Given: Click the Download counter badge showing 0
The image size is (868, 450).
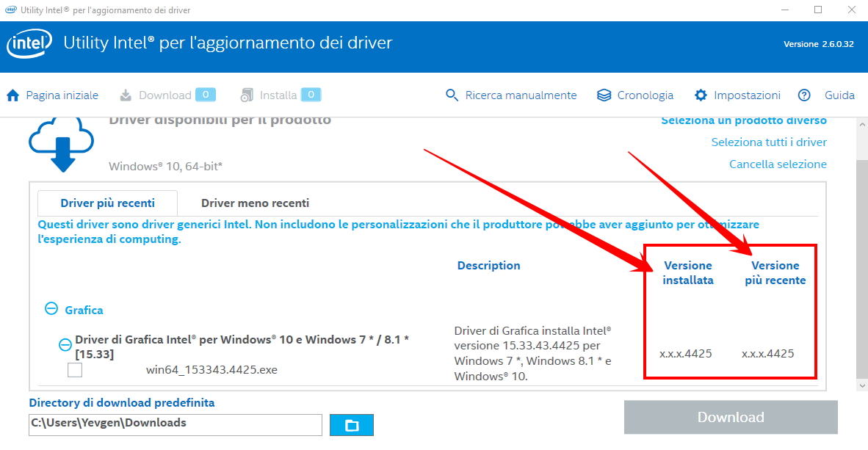Looking at the screenshot, I should pyautogui.click(x=206, y=95).
